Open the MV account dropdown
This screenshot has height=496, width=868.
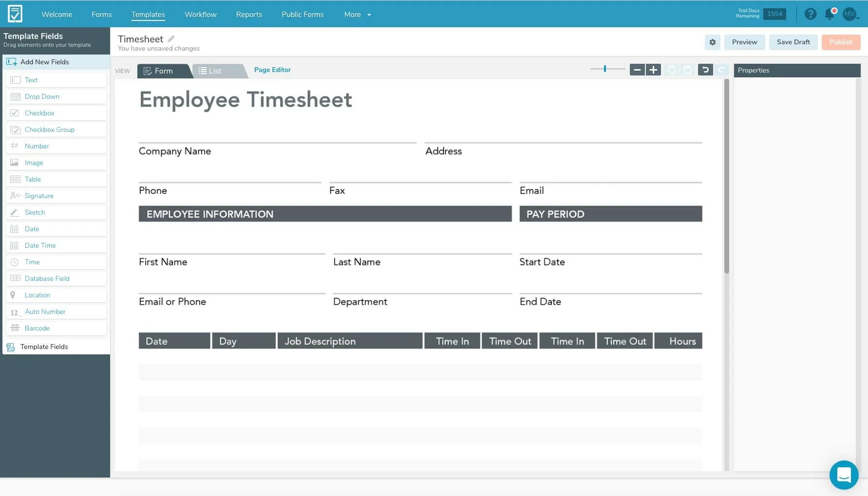click(x=850, y=14)
